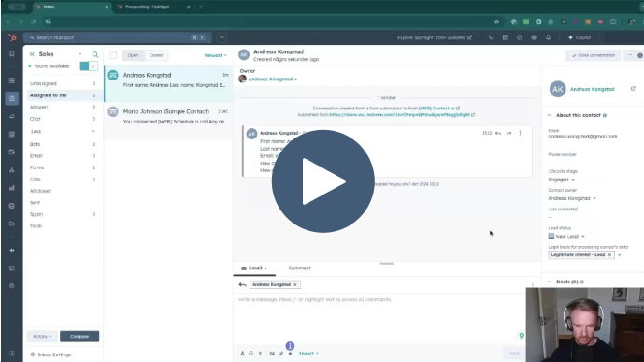The width and height of the screenshot is (644, 362).
Task: Collapse the About this contact section
Action: 550,115
